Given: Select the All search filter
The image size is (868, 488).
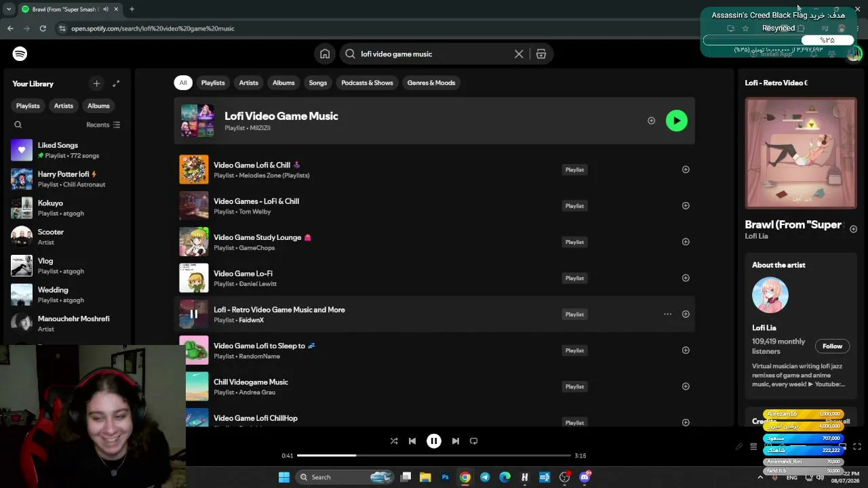Looking at the screenshot, I should pyautogui.click(x=182, y=83).
